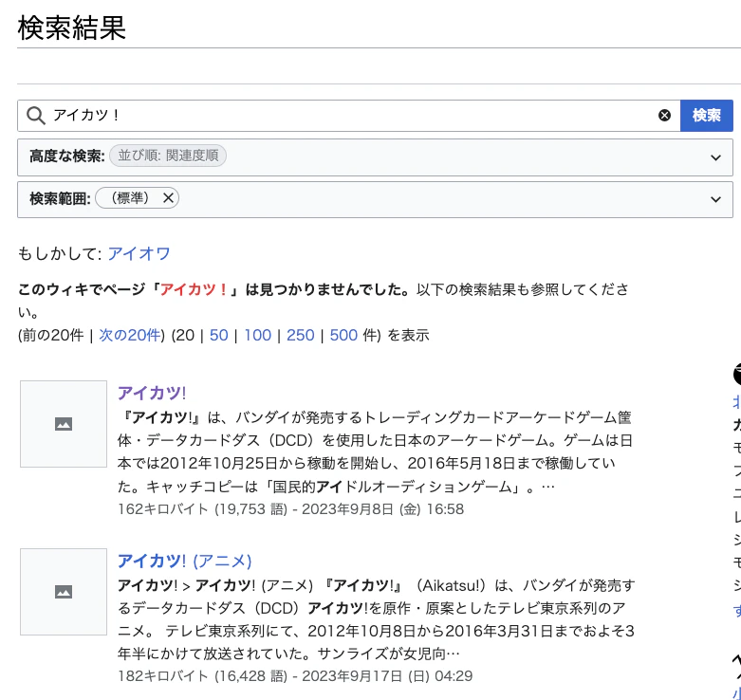
Task: Click the placeholder thumbnail for アイカツ! (アニメ) result
Action: tap(64, 592)
